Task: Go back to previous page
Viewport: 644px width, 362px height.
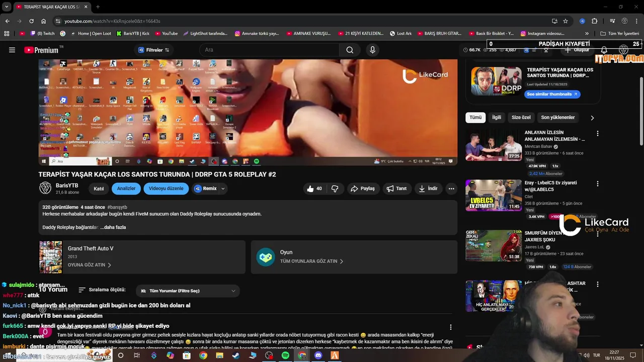Action: [x=7, y=21]
